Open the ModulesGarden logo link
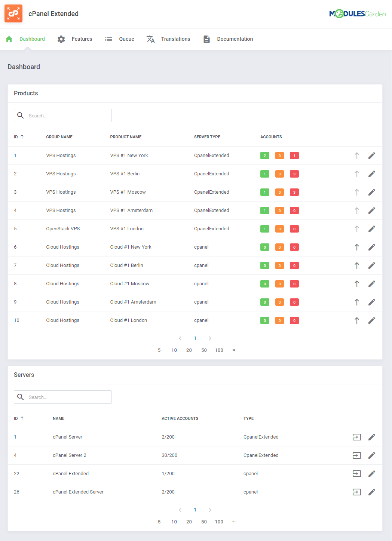 (357, 14)
